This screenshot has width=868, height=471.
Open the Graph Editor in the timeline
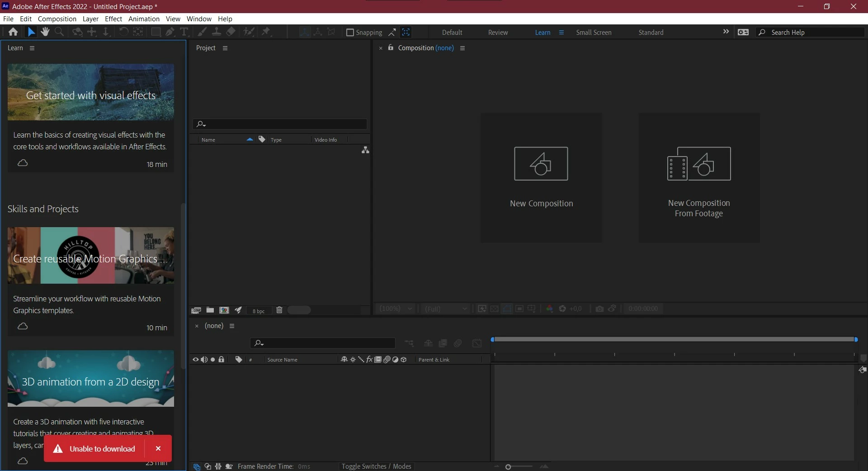477,343
